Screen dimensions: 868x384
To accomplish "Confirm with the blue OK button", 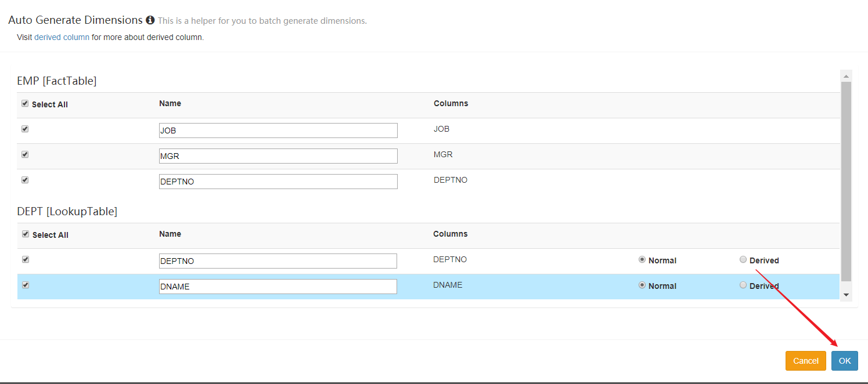I will [x=844, y=361].
